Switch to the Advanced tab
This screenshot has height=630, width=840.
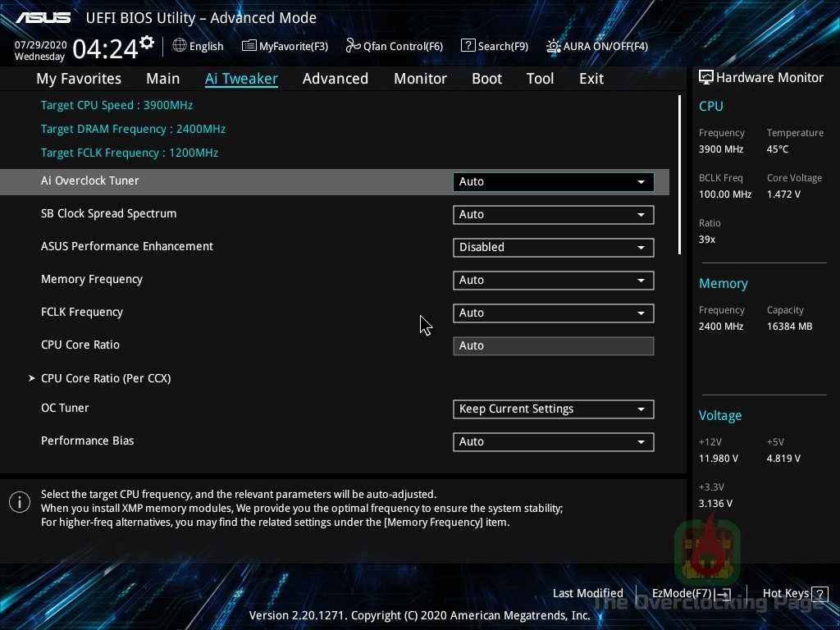[336, 78]
